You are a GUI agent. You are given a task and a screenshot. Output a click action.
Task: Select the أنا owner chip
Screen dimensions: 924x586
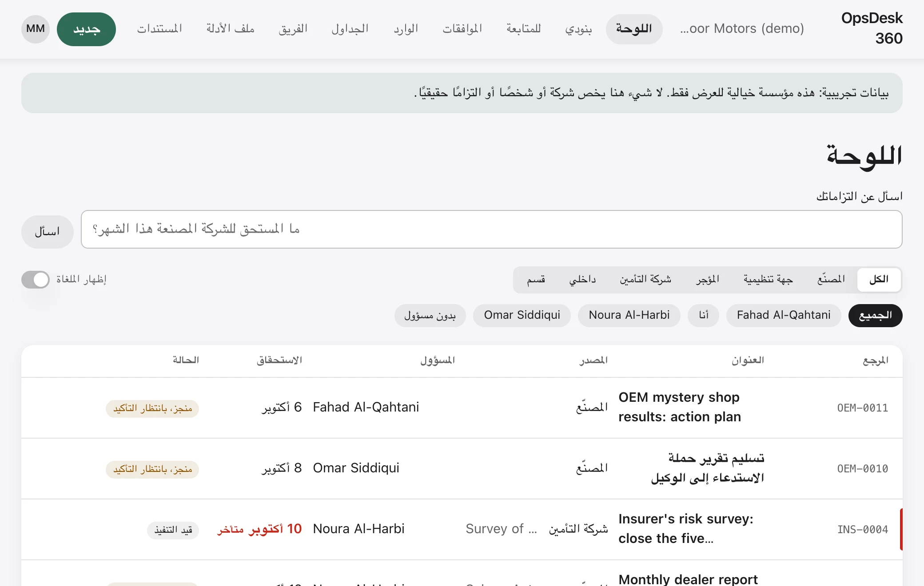[703, 315]
